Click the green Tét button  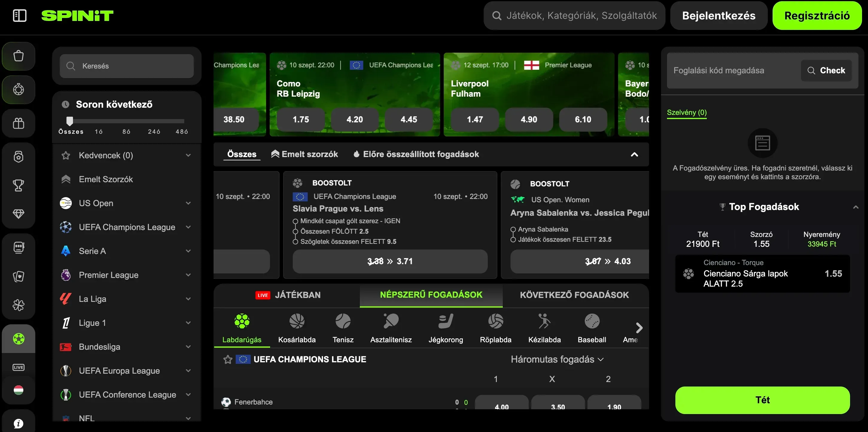pyautogui.click(x=762, y=400)
